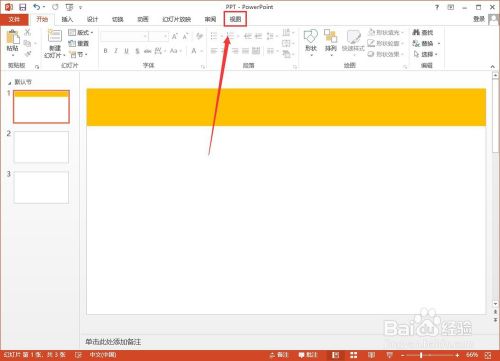Click the New Slide icon

(x=55, y=36)
